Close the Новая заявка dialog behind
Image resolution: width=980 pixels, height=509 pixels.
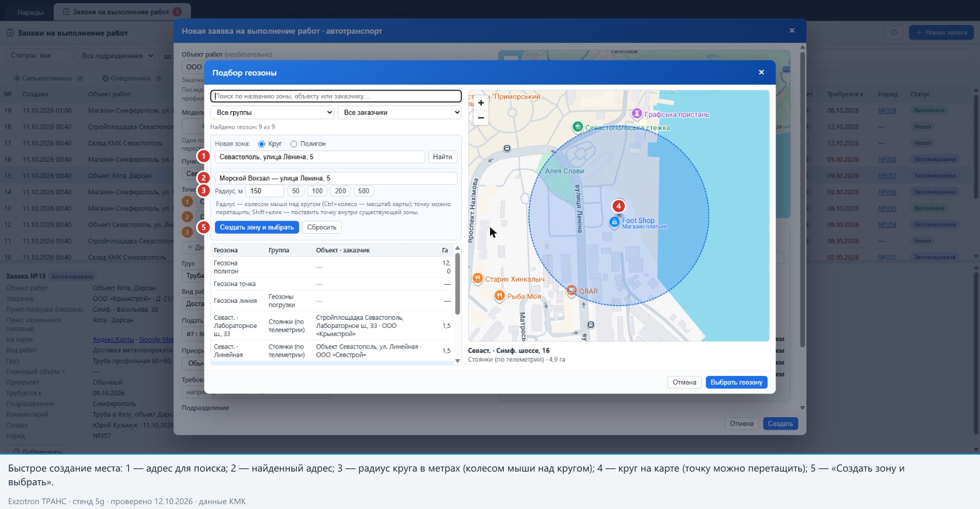click(x=792, y=31)
